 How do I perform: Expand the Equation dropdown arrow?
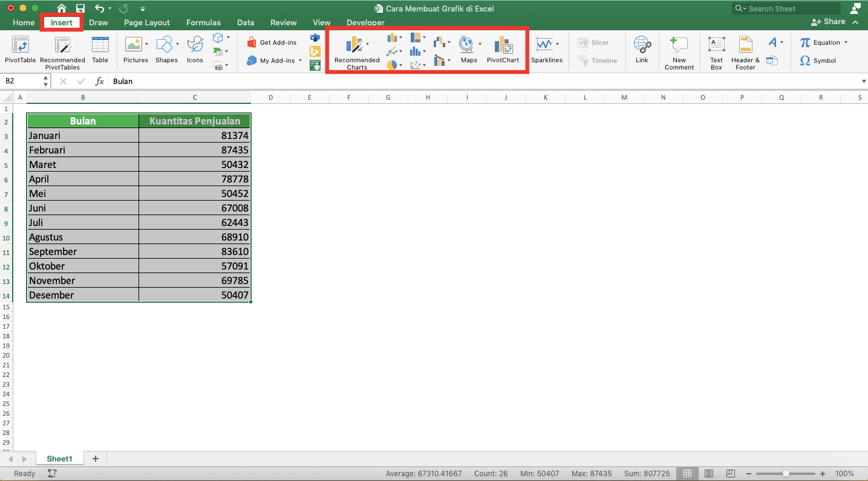click(846, 42)
